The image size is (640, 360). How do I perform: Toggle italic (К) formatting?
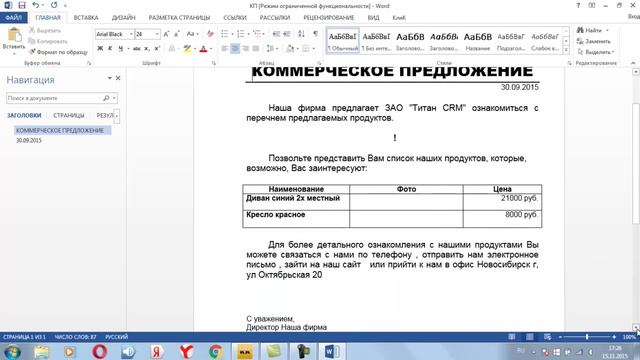tap(110, 49)
